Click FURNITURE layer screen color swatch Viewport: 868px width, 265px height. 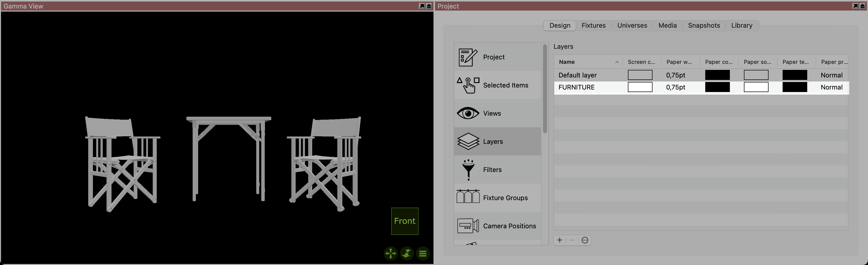coord(640,87)
